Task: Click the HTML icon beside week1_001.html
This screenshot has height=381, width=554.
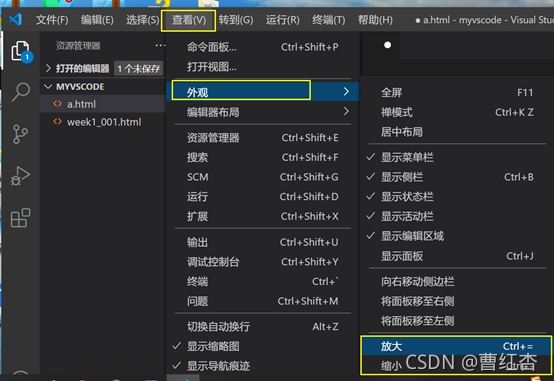Action: [x=57, y=122]
